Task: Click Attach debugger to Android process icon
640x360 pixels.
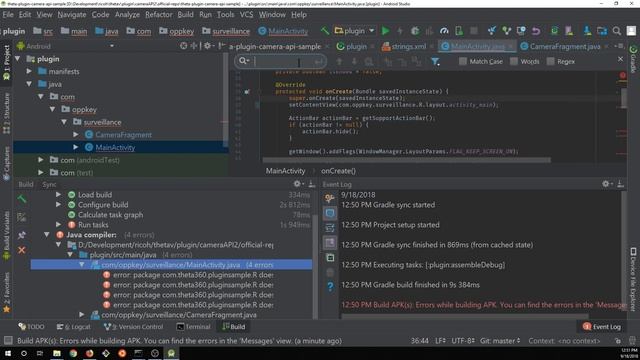Action: pos(459,31)
